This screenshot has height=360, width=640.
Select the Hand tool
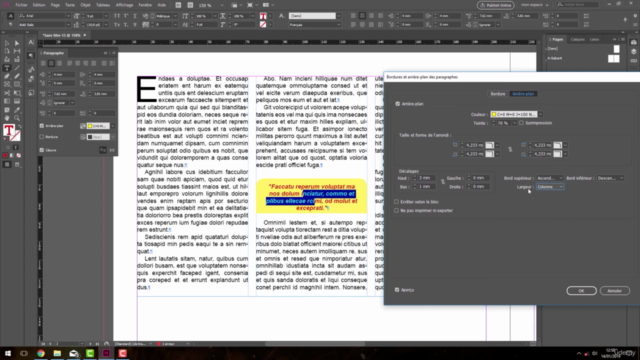point(7,118)
